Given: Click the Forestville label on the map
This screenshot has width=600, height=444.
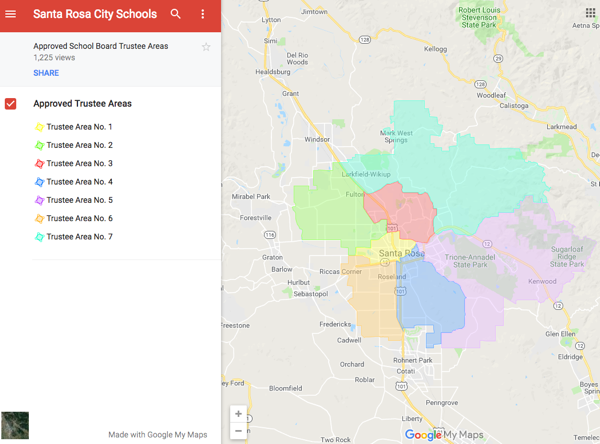Looking at the screenshot, I should (256, 218).
